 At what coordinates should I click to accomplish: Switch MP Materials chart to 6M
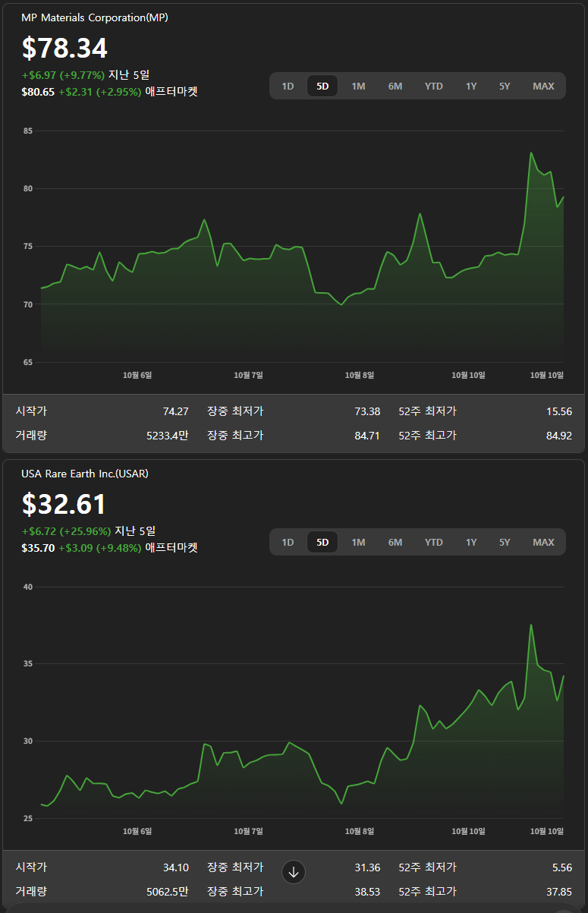[x=395, y=86]
